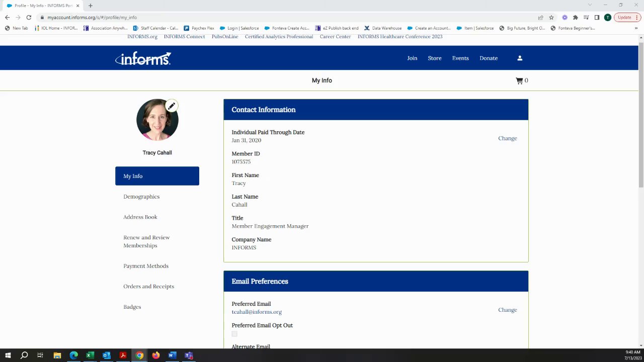Open a new browser tab
The width and height of the screenshot is (644, 362).
click(91, 6)
